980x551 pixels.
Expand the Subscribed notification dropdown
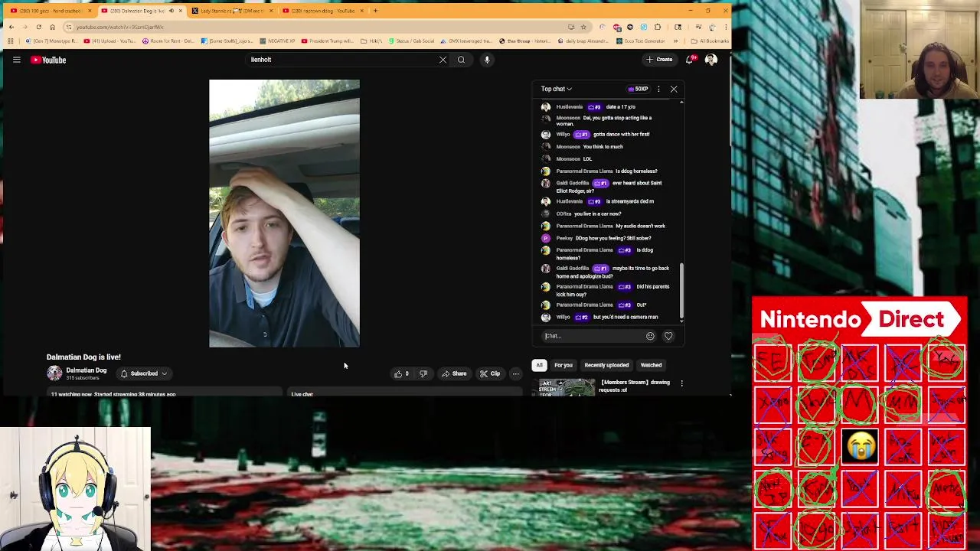click(144, 373)
